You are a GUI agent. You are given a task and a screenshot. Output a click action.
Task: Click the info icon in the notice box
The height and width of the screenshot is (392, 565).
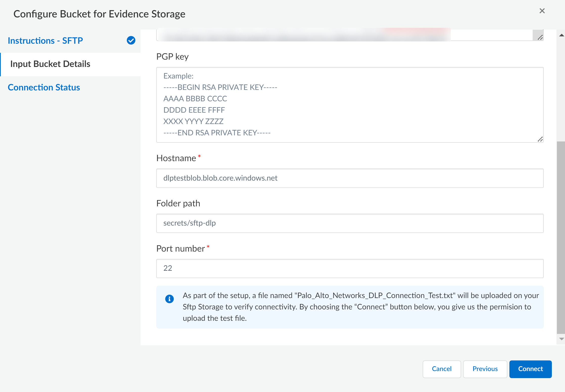(x=169, y=299)
